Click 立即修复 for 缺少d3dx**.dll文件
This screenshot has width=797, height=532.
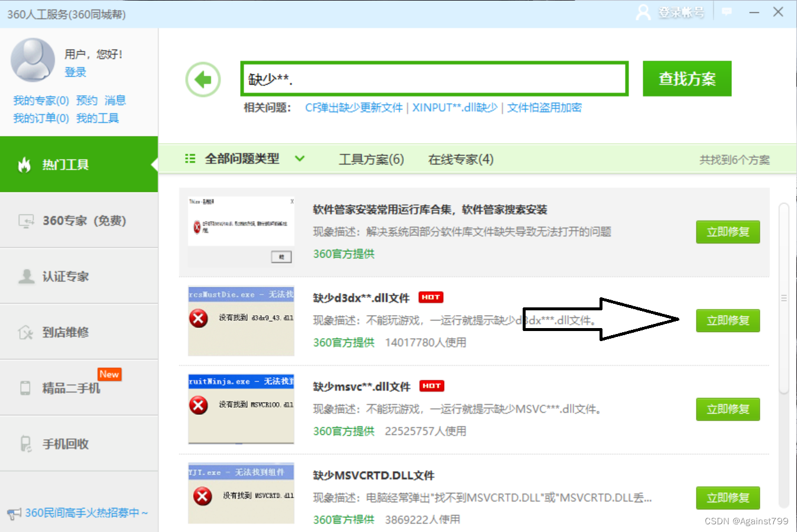728,320
